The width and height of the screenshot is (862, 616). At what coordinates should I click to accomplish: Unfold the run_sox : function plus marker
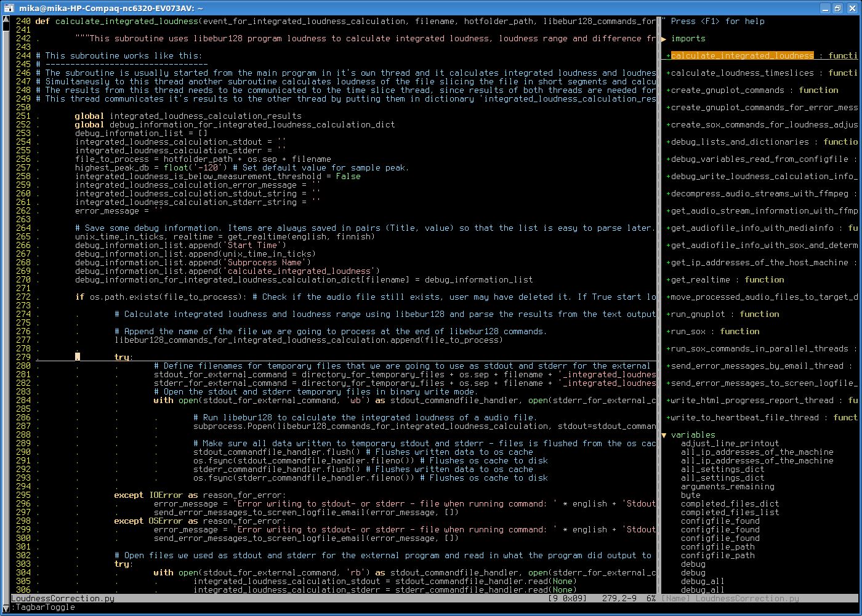coord(669,332)
